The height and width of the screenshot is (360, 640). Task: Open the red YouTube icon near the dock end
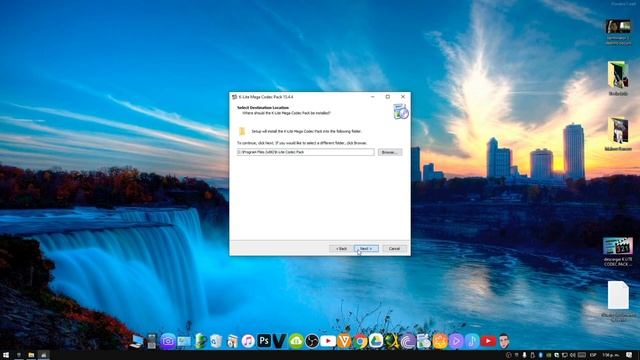pos(488,341)
